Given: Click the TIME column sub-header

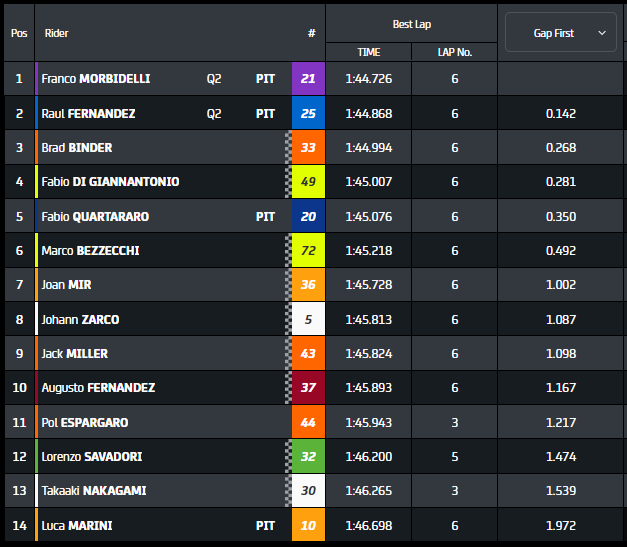Looking at the screenshot, I should [x=368, y=51].
